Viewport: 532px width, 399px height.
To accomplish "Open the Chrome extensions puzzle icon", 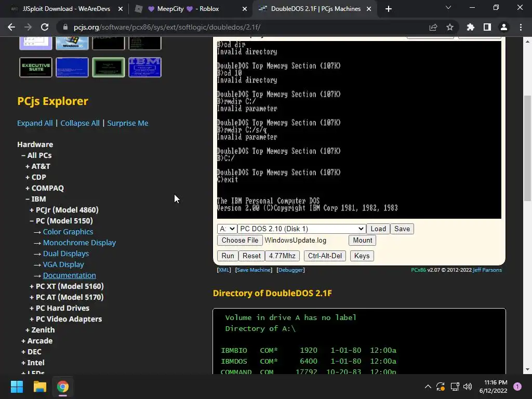I will (470, 27).
